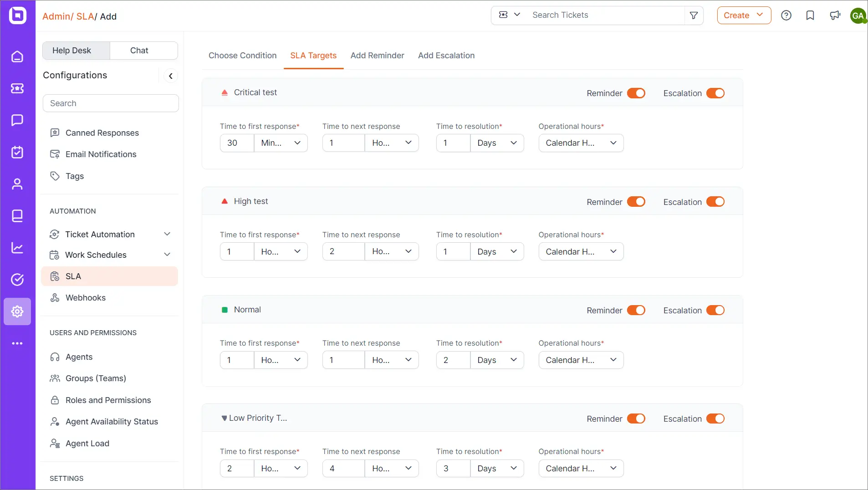
Task: Disable Reminder for Low Priority SLA
Action: 637,419
